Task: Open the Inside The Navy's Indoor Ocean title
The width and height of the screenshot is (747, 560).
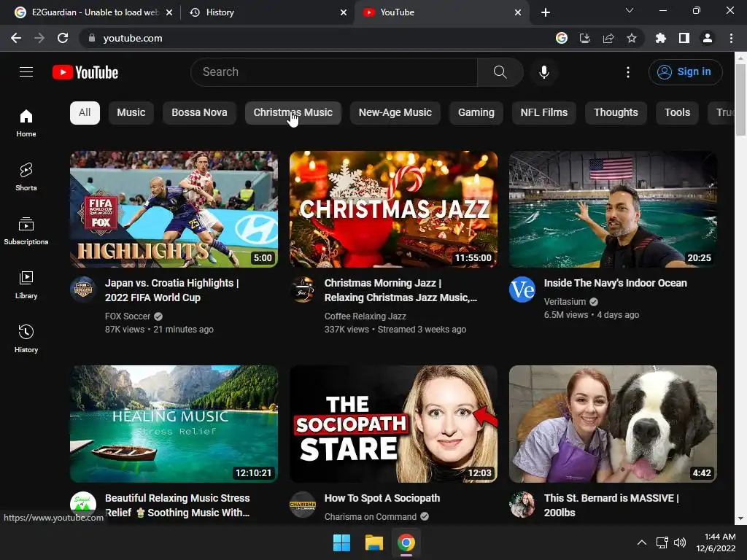Action: [616, 284]
